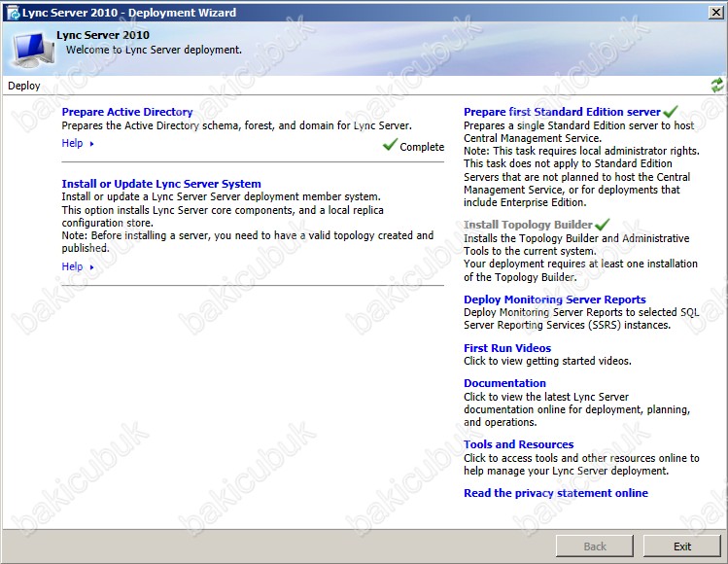Image resolution: width=728 pixels, height=564 pixels.
Task: Click the green refresh icon near Deploy
Action: click(717, 86)
